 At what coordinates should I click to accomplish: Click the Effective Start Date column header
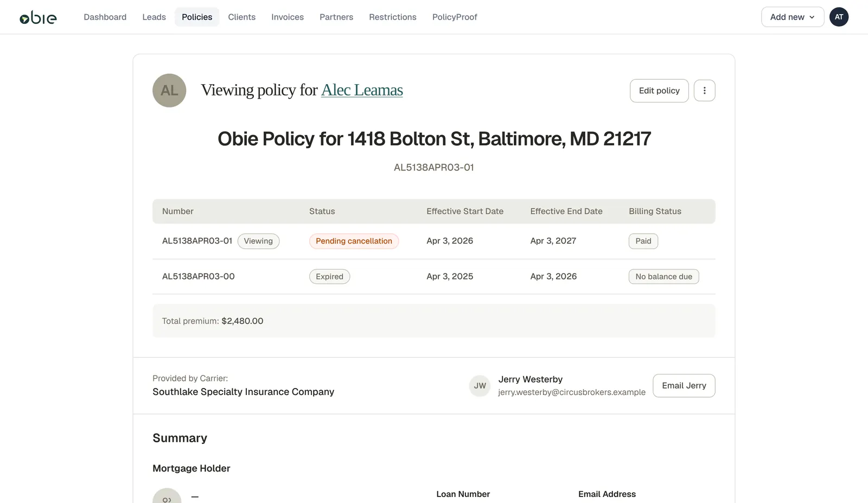(465, 211)
